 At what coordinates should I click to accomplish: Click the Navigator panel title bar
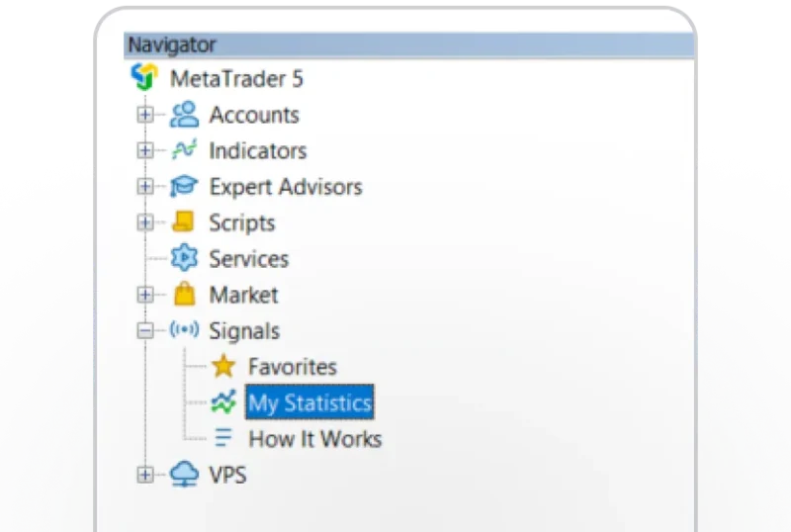pyautogui.click(x=409, y=44)
